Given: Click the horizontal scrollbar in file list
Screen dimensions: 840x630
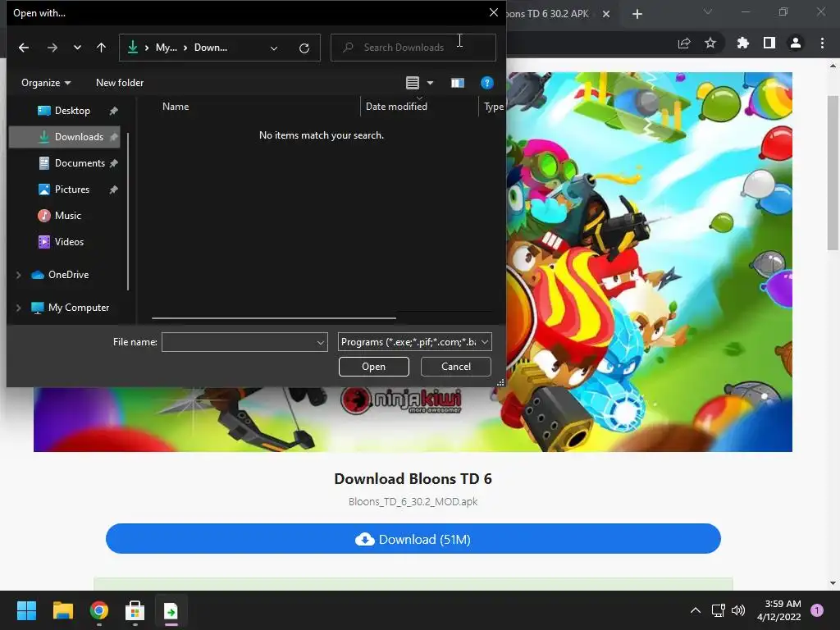Looking at the screenshot, I should point(274,317).
